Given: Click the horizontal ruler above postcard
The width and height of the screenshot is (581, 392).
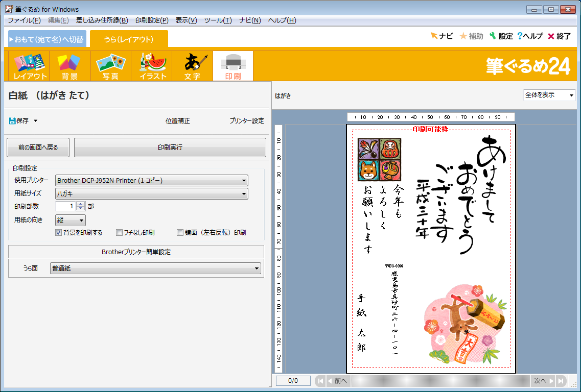Looking at the screenshot, I should (431, 117).
